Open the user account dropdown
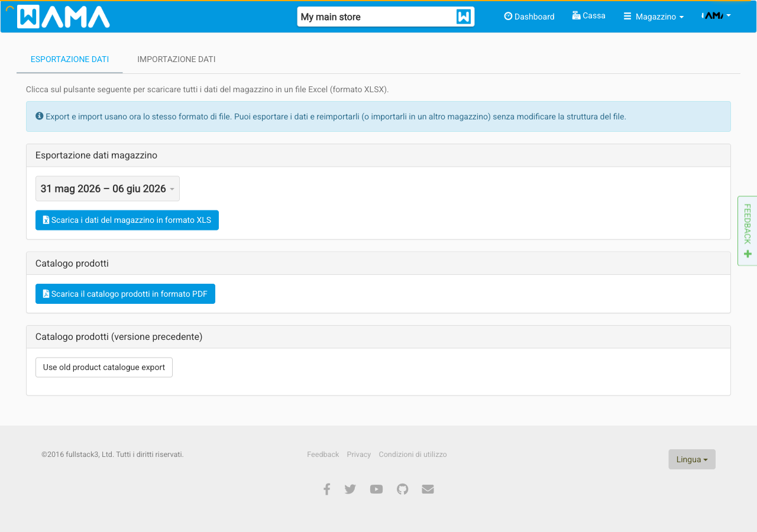This screenshot has width=757, height=532. coord(716,16)
